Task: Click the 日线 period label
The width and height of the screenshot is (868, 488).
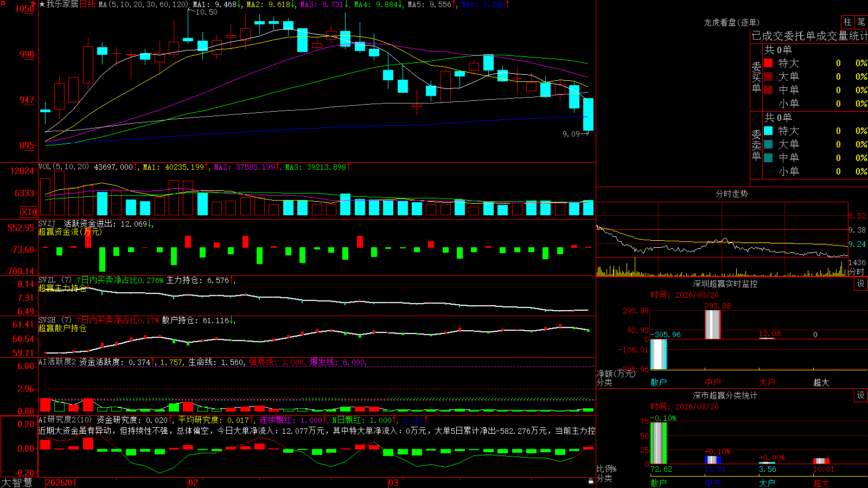Action: 87,4
